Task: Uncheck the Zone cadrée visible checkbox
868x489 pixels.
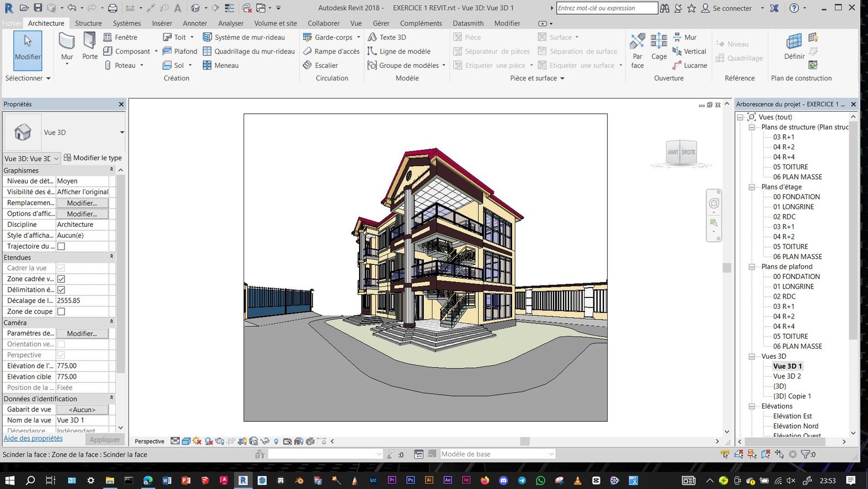Action: tap(61, 279)
